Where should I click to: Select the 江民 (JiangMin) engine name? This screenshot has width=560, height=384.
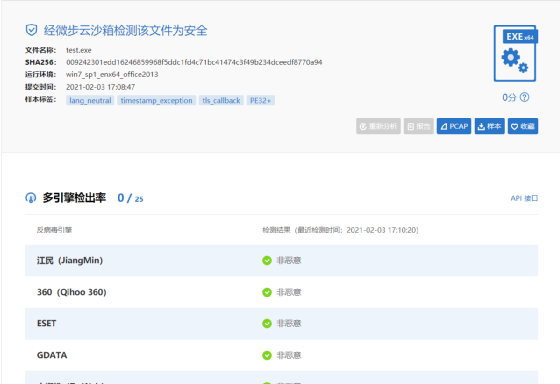pos(70,260)
